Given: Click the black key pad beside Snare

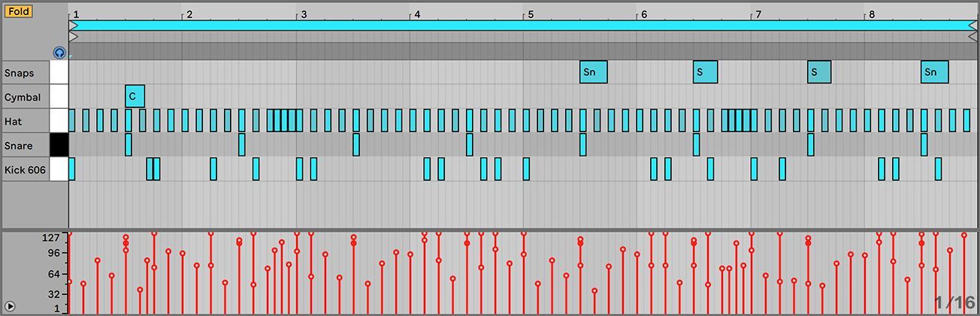Looking at the screenshot, I should (59, 145).
